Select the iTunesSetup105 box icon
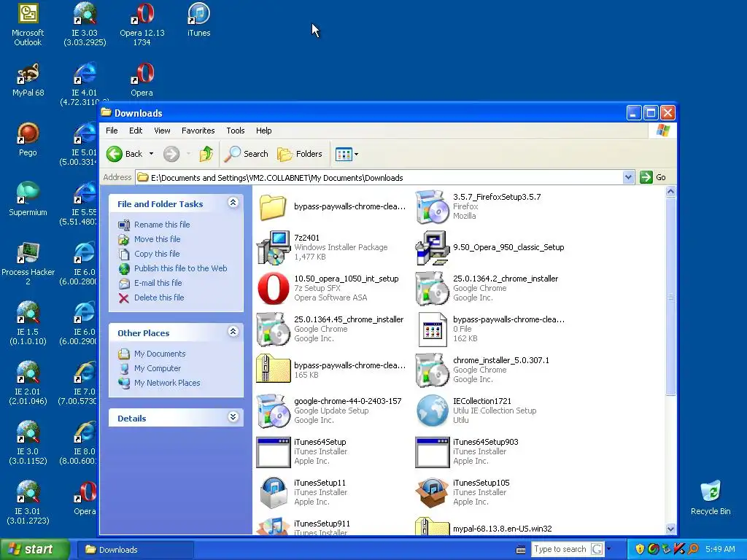 432,492
